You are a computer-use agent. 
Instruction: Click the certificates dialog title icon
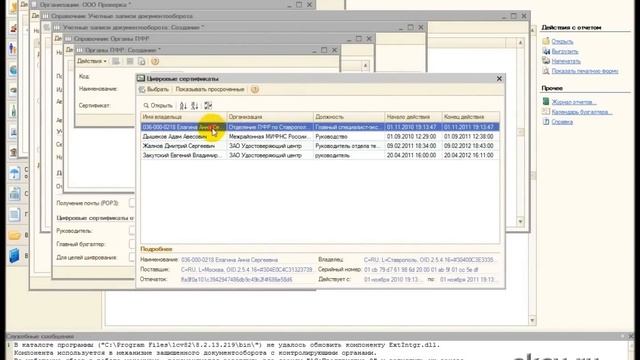pos(141,78)
